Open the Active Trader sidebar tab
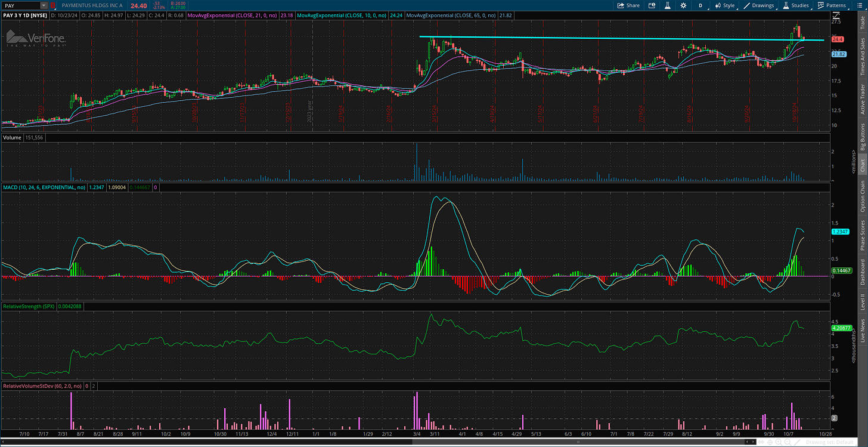 click(x=863, y=99)
